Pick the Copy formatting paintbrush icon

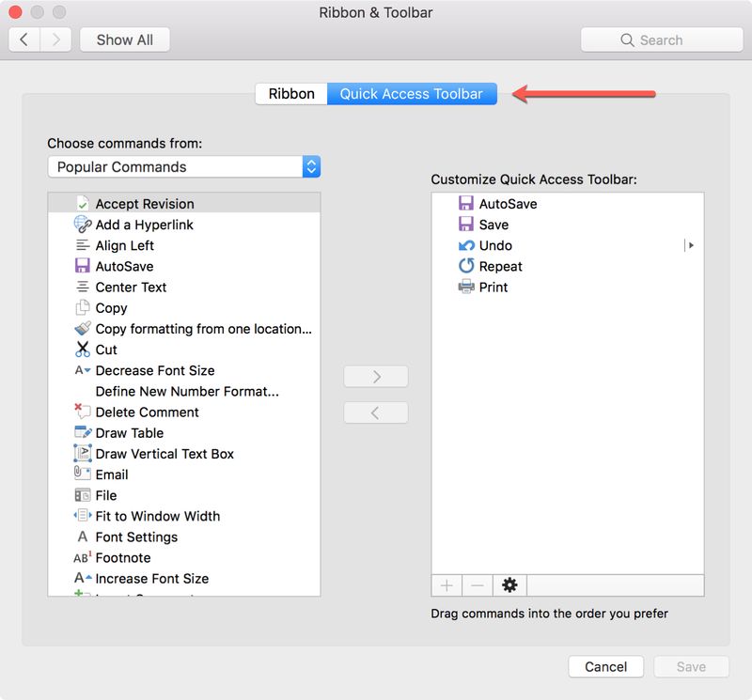tap(83, 329)
